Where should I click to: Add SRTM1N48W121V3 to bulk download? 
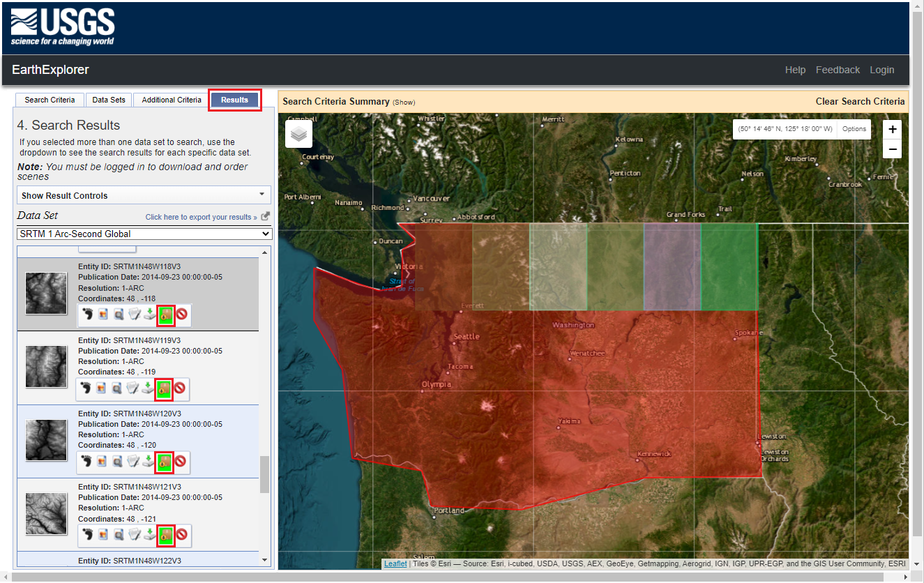(166, 536)
